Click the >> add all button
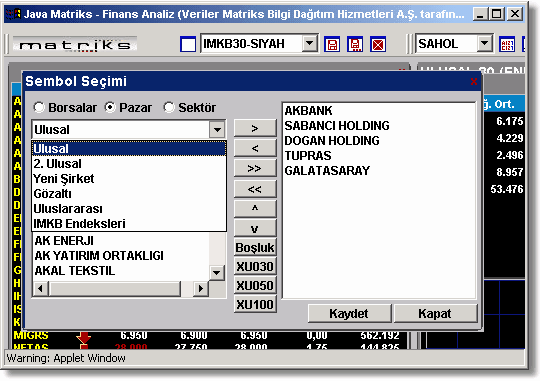Screen dimensions: 540x381 (x=255, y=168)
